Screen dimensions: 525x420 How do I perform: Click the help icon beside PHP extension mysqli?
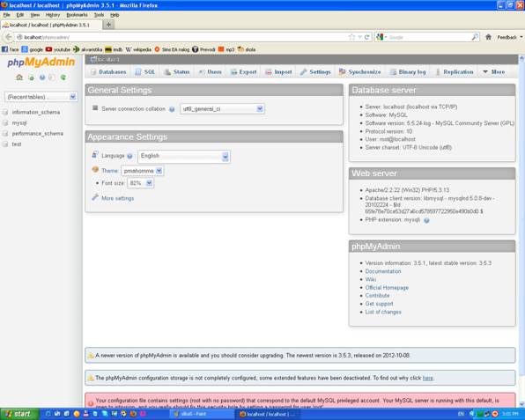click(426, 220)
